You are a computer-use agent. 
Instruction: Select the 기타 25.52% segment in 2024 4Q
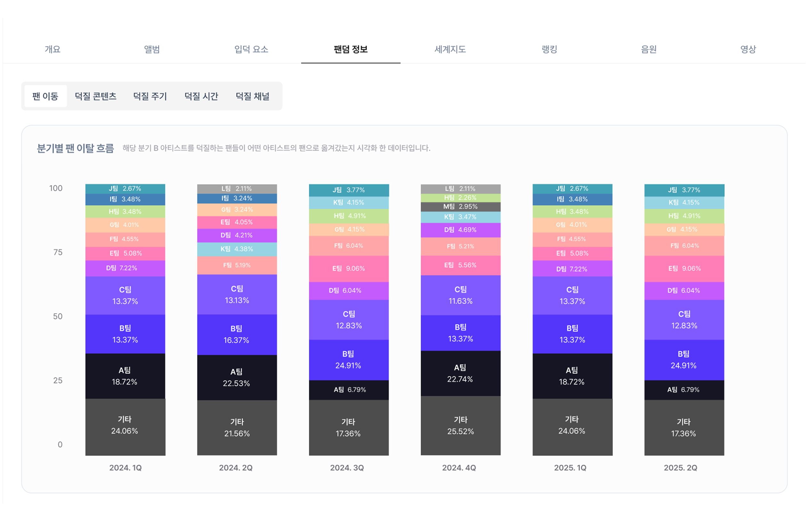pyautogui.click(x=460, y=426)
